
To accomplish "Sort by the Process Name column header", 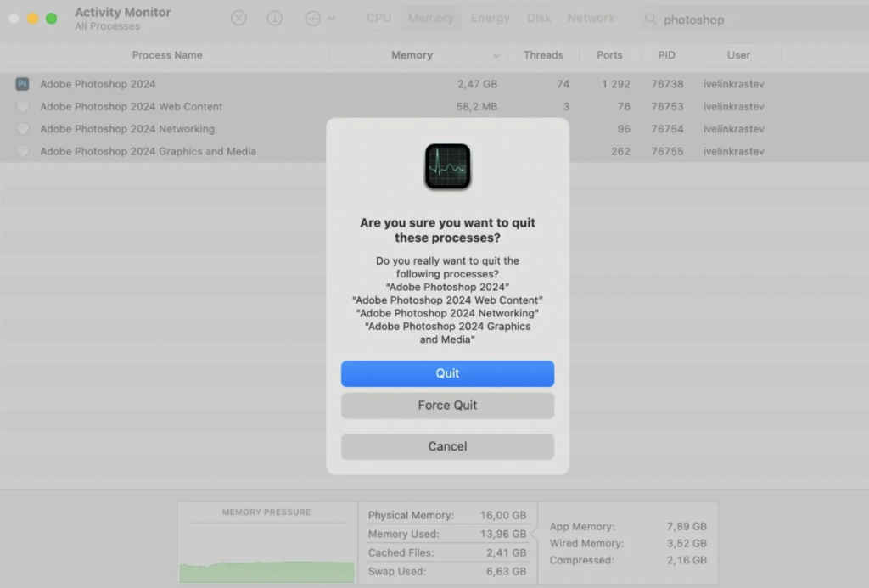I will 167,55.
